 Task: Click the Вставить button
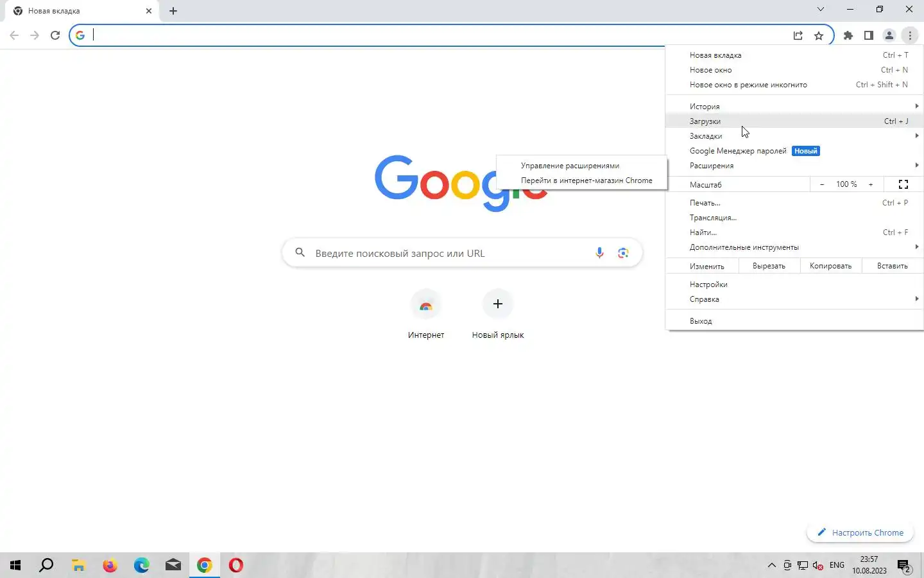pos(892,266)
